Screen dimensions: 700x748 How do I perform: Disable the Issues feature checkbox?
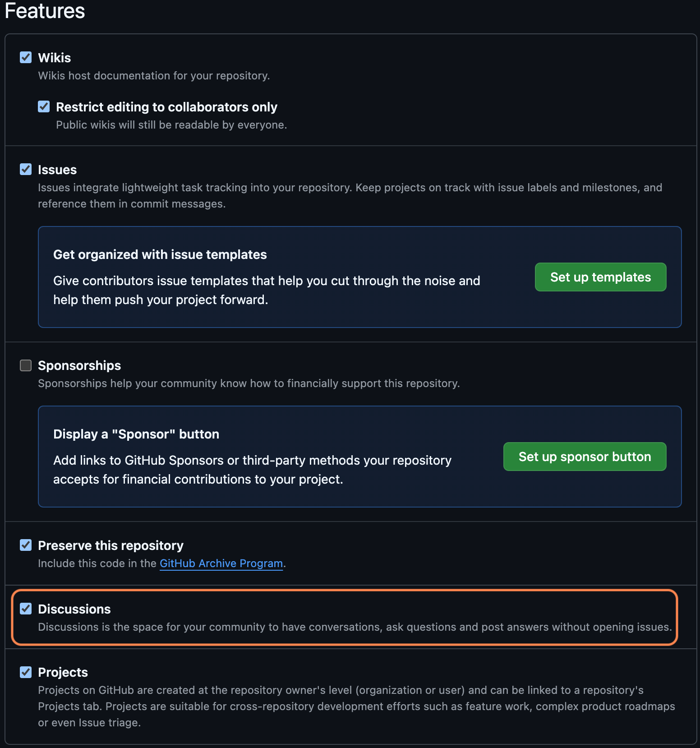(26, 169)
